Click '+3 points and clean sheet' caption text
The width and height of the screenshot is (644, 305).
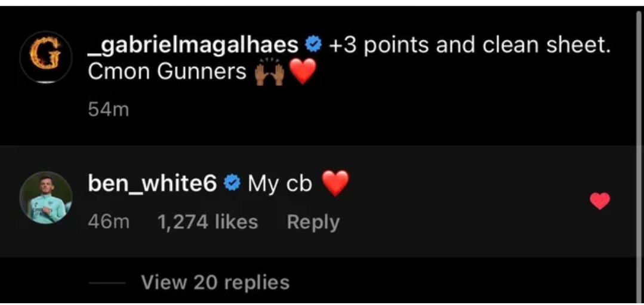(470, 45)
